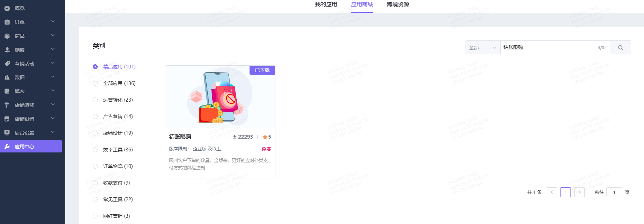644x224 pixels.
Task: Click the 免费 price label
Action: pos(266,149)
